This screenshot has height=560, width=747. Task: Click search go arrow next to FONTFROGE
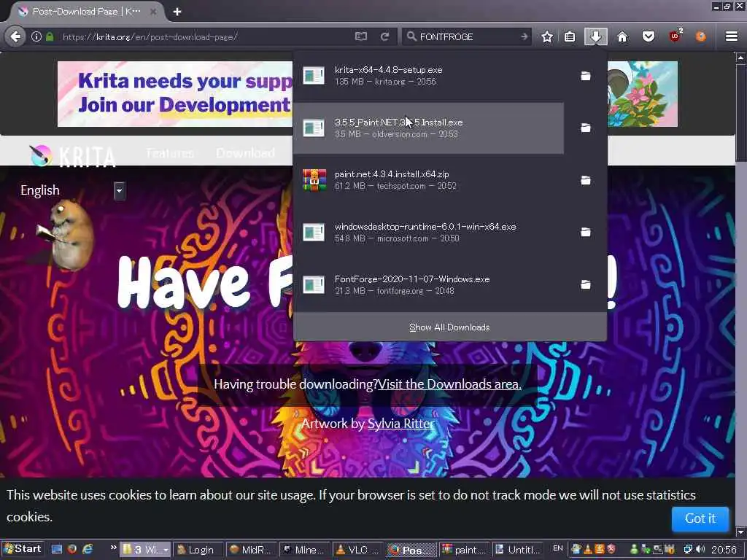tap(524, 36)
